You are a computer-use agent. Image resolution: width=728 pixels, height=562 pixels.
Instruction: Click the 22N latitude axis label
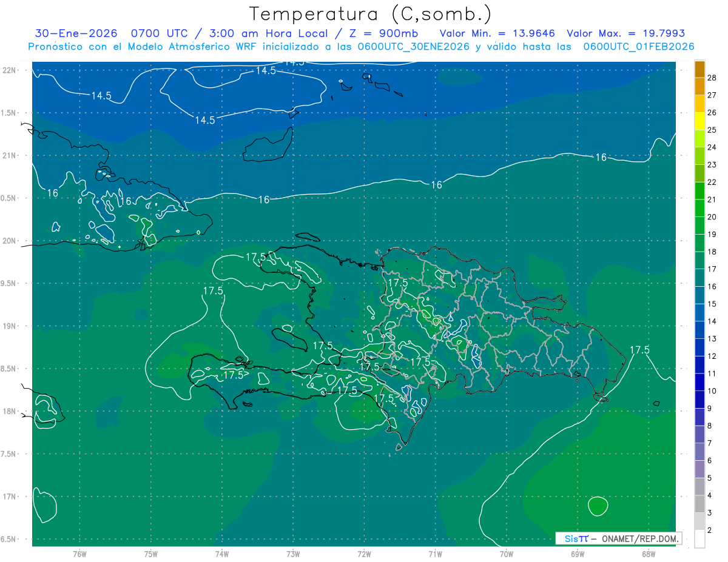(x=10, y=70)
